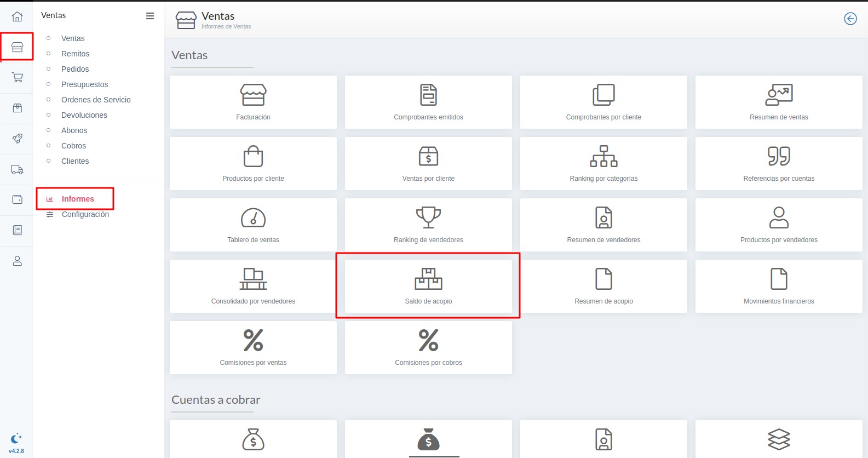Open Movimientos financieros report tile
This screenshot has height=458, width=868.
778,286
